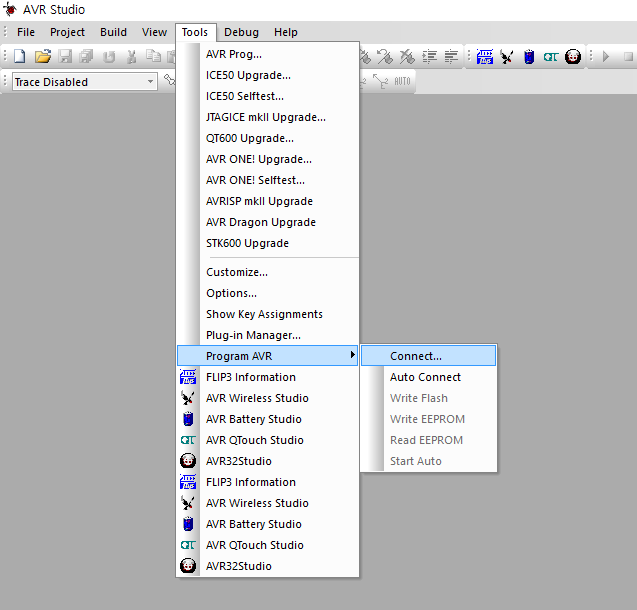
Task: Choose AVR ONE! Selftest... entry
Action: click(267, 180)
